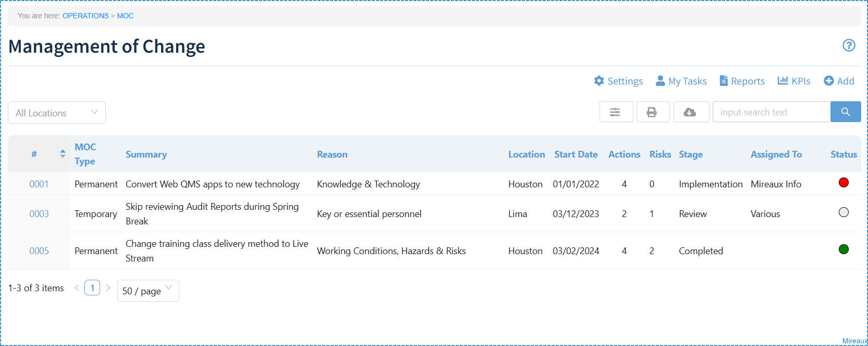This screenshot has height=346, width=868.
Task: Expand the All Locations dropdown
Action: point(57,113)
